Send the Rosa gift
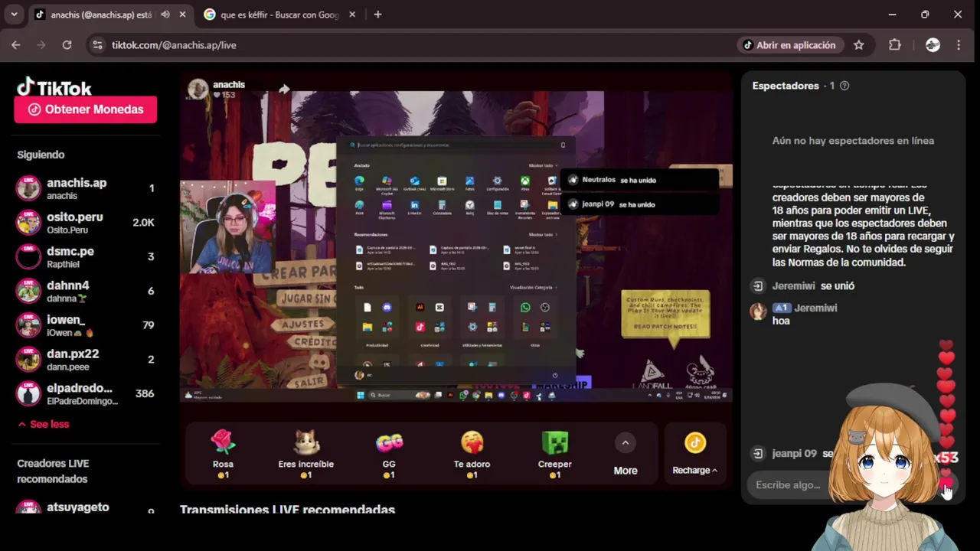 point(223,454)
